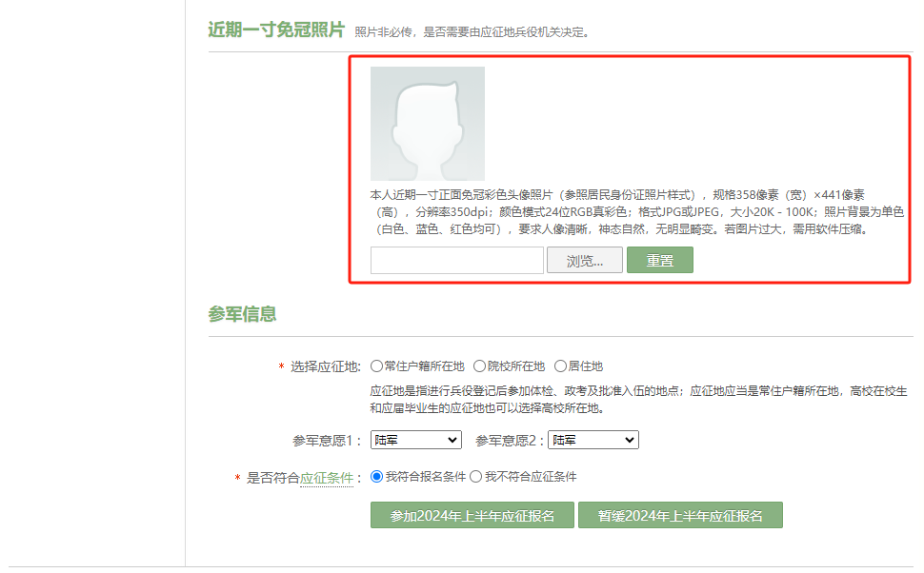Click the 选择应征地 field label

[325, 366]
